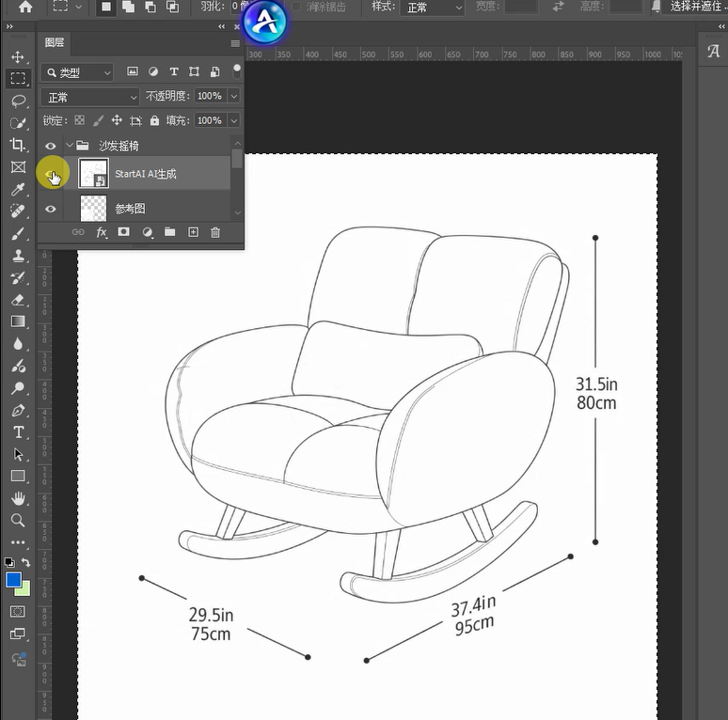Select the Eraser tool
Screen dimensions: 728x720
tap(18, 300)
